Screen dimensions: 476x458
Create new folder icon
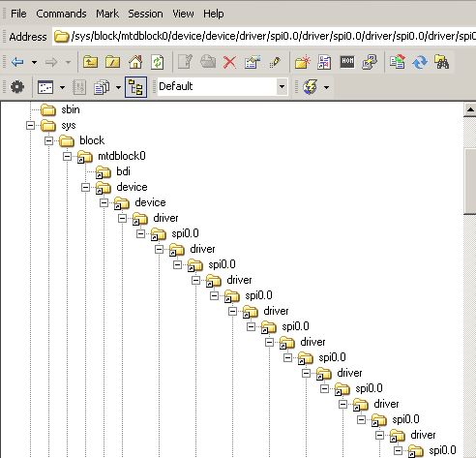click(302, 62)
